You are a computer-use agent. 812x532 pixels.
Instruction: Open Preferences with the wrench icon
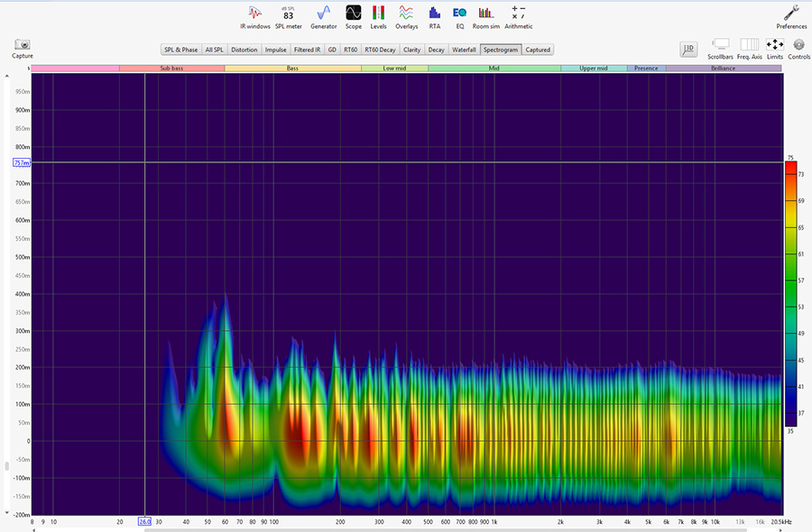pyautogui.click(x=791, y=14)
